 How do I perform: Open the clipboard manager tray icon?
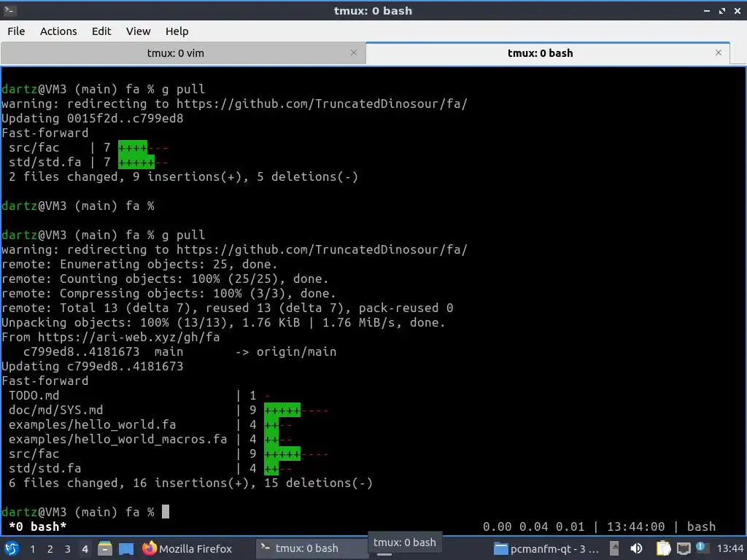(x=663, y=548)
